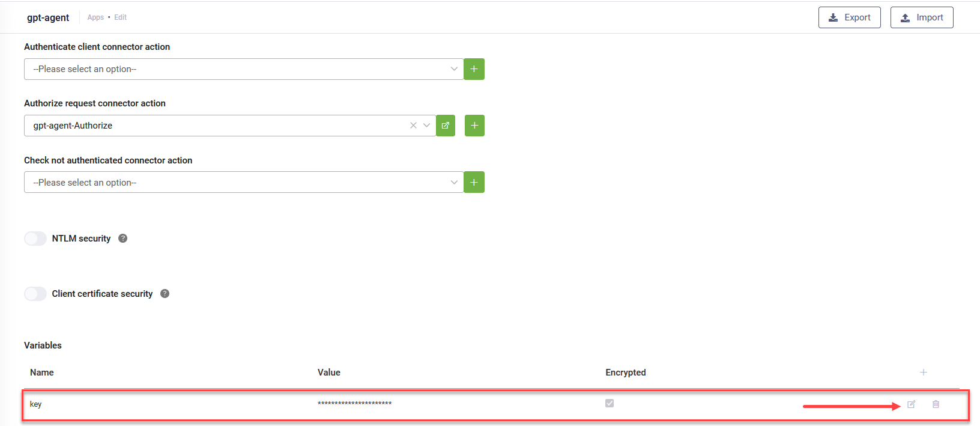Open gpt-agent-Authorize action in new window
The width and height of the screenshot is (980, 426).
pyautogui.click(x=446, y=126)
